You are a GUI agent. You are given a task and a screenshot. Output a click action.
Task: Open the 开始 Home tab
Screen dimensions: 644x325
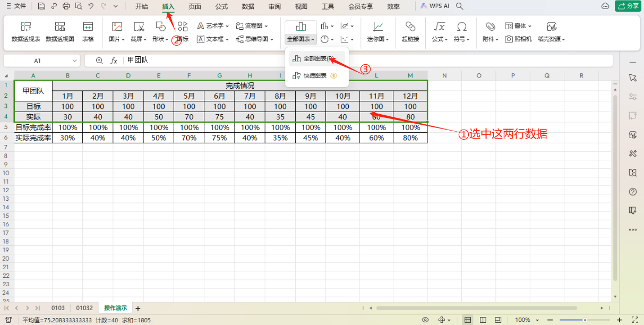[142, 6]
